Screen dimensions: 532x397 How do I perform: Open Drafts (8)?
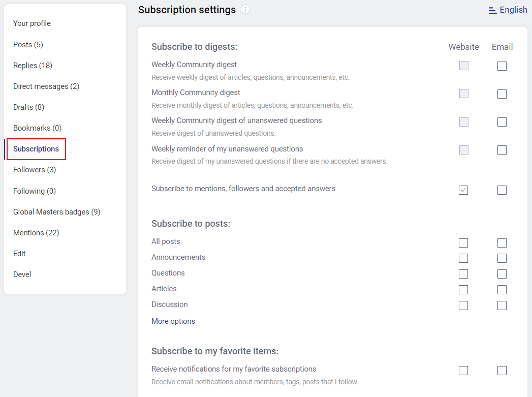coord(28,107)
